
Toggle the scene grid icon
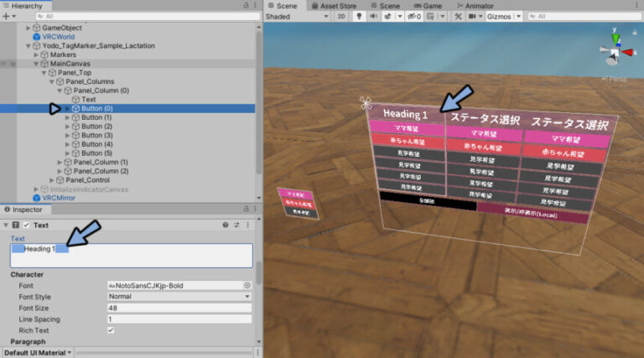[x=430, y=17]
